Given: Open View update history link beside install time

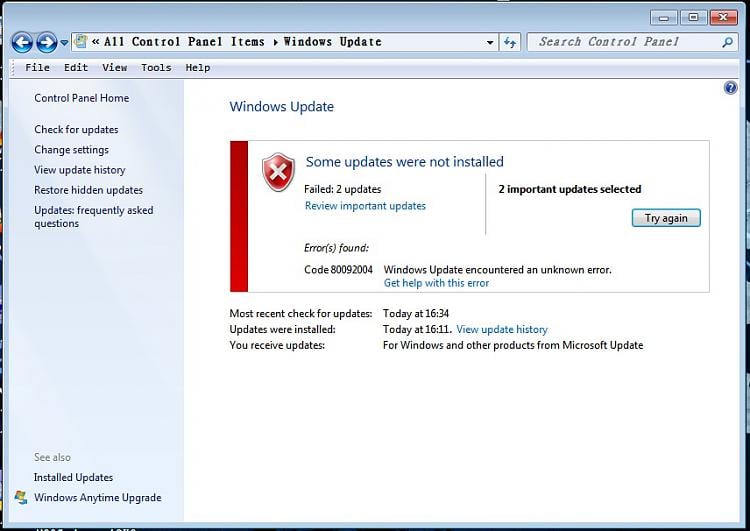Looking at the screenshot, I should [502, 330].
